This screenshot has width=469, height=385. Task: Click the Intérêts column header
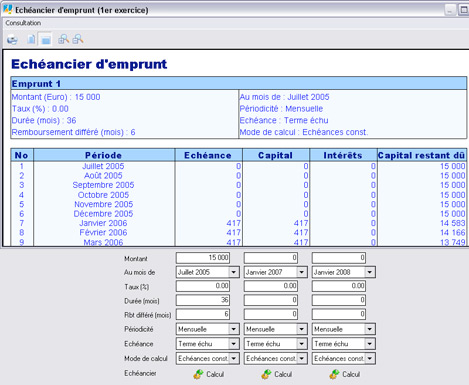point(343,155)
